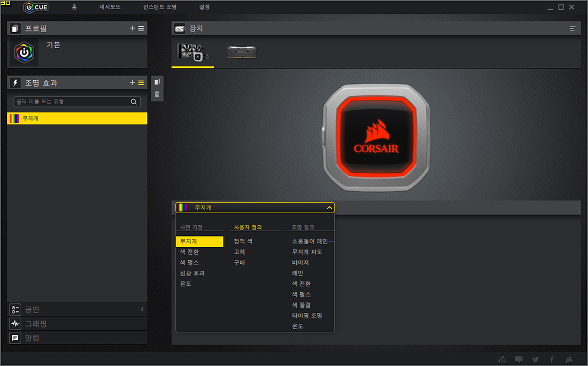Select 온도 under 조명 링크

pyautogui.click(x=298, y=326)
